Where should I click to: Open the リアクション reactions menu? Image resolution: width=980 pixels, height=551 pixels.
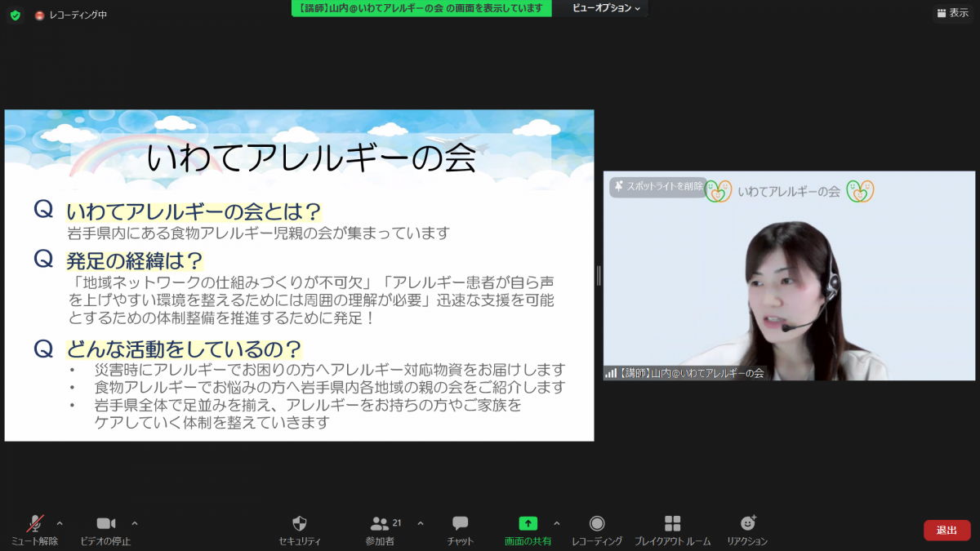coord(747,530)
